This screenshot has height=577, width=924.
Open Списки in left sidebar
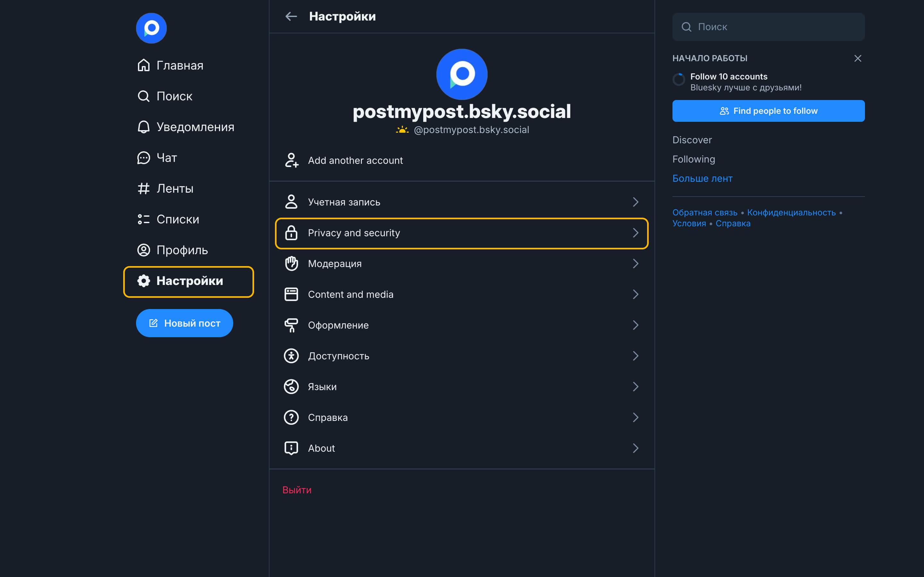point(177,220)
